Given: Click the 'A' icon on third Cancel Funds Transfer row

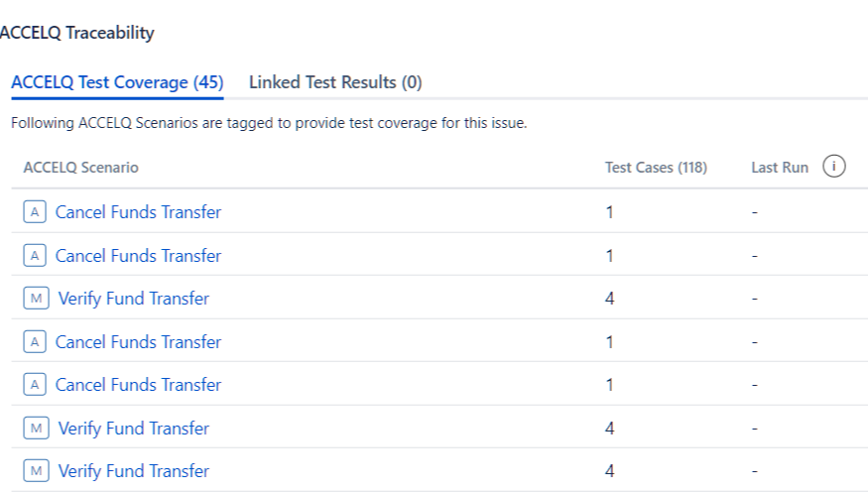Looking at the screenshot, I should [x=36, y=342].
